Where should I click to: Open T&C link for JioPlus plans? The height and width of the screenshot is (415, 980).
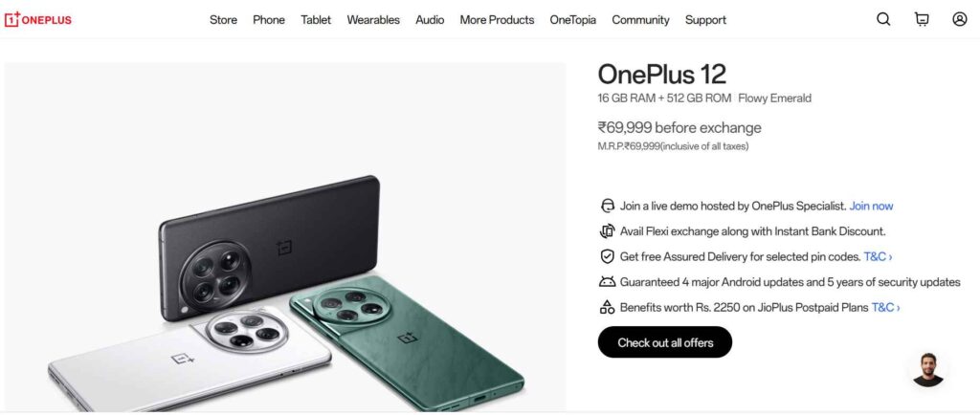[x=885, y=307]
